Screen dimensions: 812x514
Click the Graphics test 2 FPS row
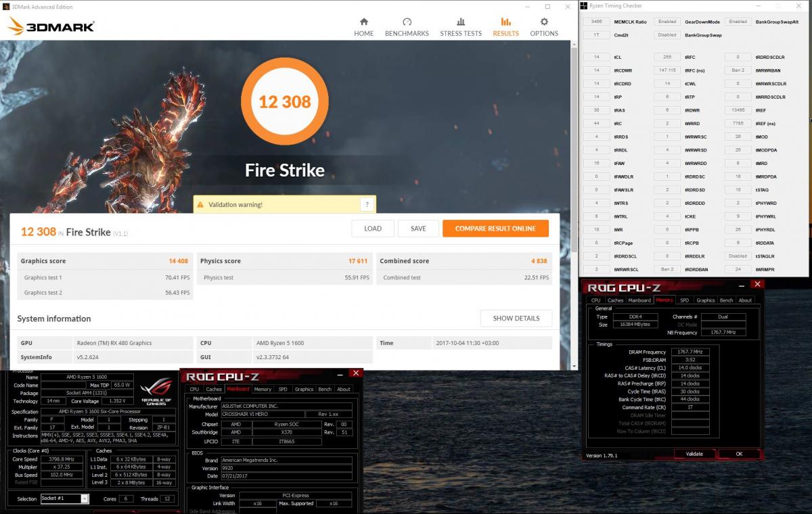(x=105, y=292)
